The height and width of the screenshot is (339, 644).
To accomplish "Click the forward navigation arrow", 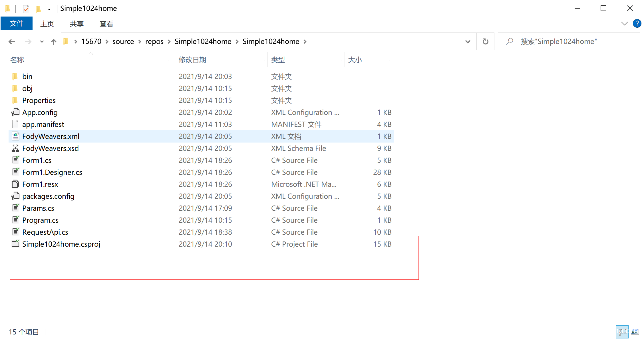I will pyautogui.click(x=28, y=41).
